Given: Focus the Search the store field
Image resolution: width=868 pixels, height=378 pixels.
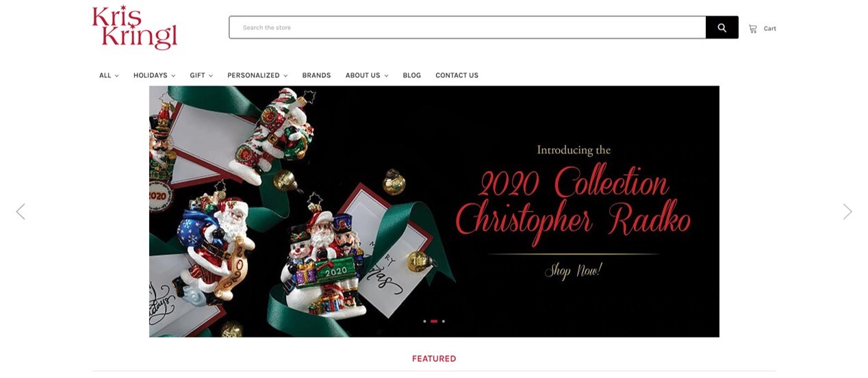Looking at the screenshot, I should [468, 27].
